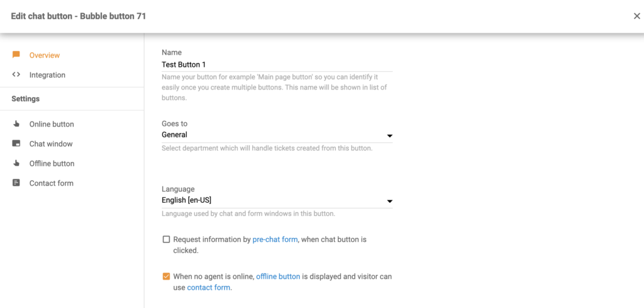Screen dimensions: 644x308
Task: Click the Online button pointer hand icon
Action: click(x=16, y=124)
